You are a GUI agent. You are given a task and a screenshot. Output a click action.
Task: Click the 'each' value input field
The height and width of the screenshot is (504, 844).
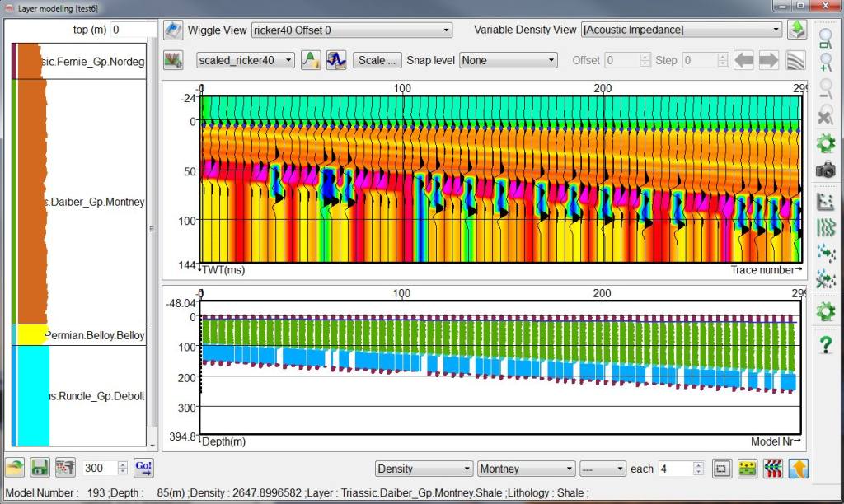pos(675,469)
